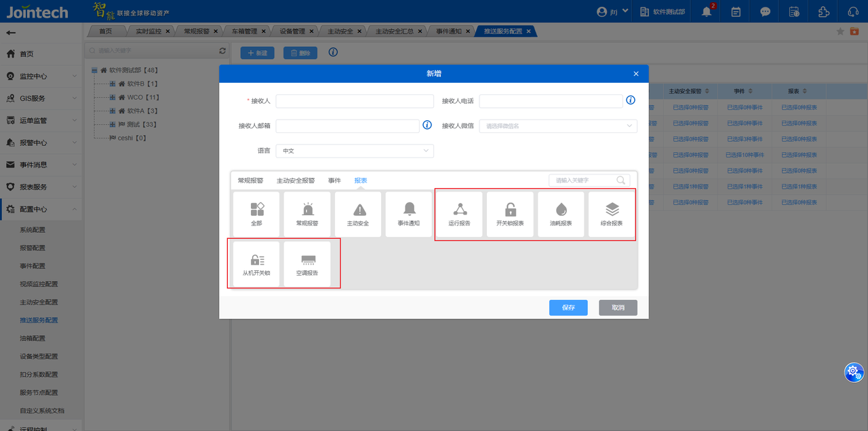Select the 开关锁报表 unlock icon tile
Screen dimensions: 868x431
(510, 214)
